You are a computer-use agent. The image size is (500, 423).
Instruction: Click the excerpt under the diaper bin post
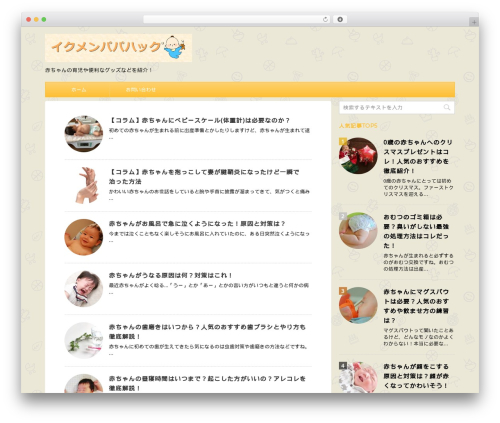[x=418, y=262]
